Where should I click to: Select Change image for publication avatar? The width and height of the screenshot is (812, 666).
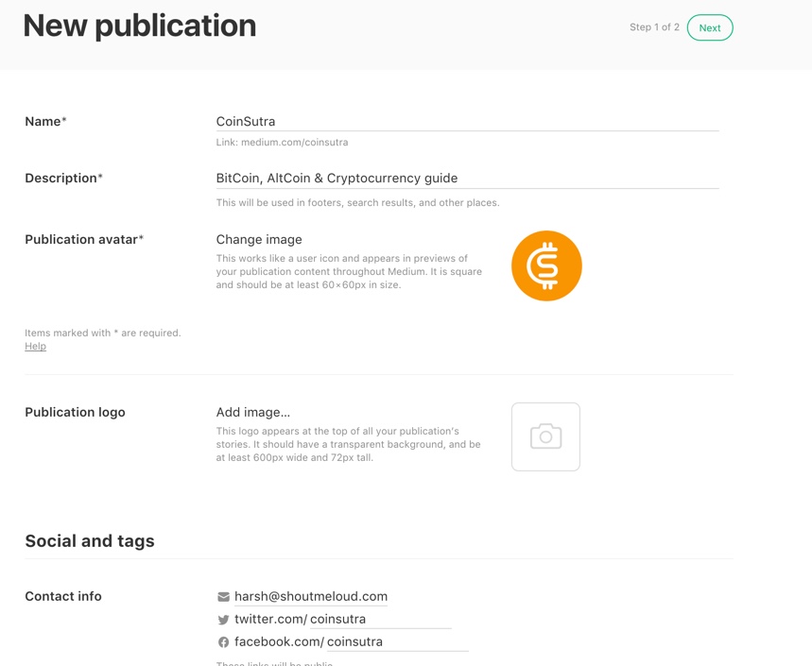tap(259, 240)
